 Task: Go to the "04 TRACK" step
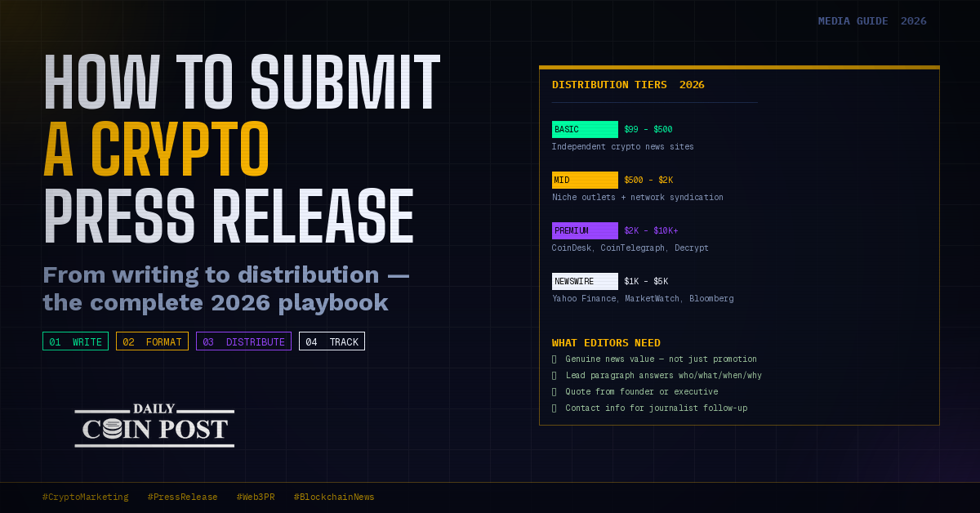point(332,341)
